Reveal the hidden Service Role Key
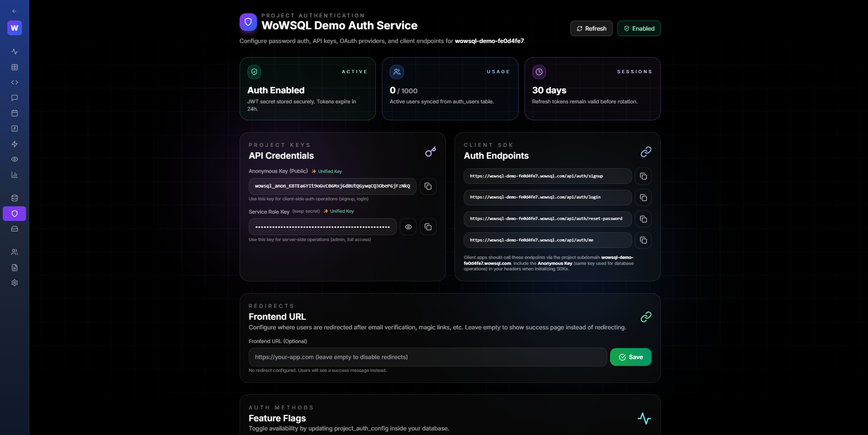This screenshot has height=435, width=868. click(x=408, y=226)
